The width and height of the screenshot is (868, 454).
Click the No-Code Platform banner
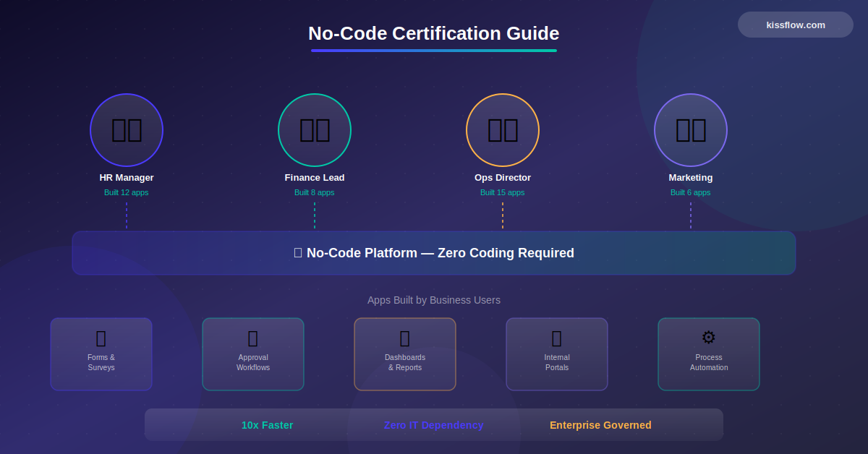coord(434,253)
